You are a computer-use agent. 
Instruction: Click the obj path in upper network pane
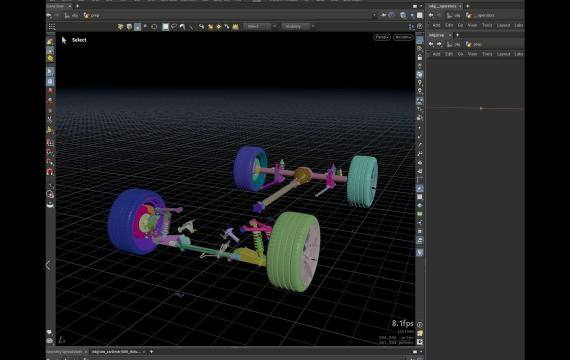[x=454, y=15]
